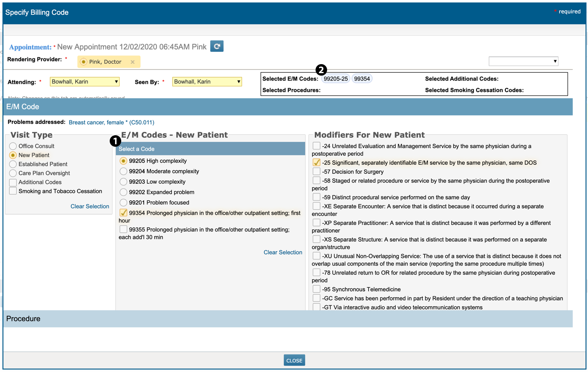Open the Seen By dropdown
The width and height of the screenshot is (588, 372).
(x=207, y=82)
